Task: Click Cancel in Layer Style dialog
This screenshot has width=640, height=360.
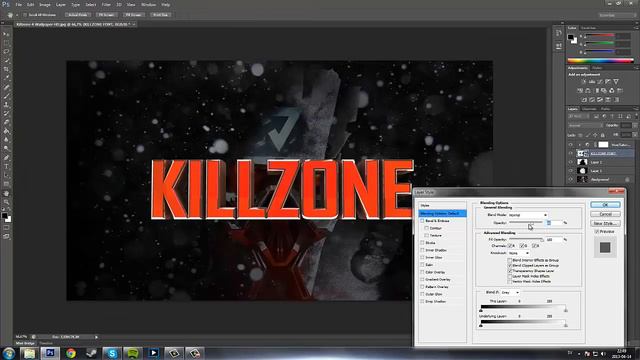Action: click(605, 214)
